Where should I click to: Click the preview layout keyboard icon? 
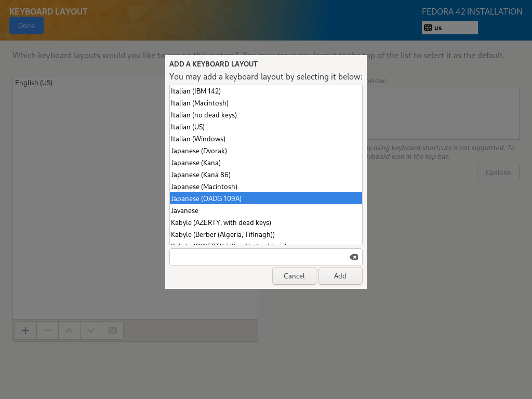click(x=113, y=330)
